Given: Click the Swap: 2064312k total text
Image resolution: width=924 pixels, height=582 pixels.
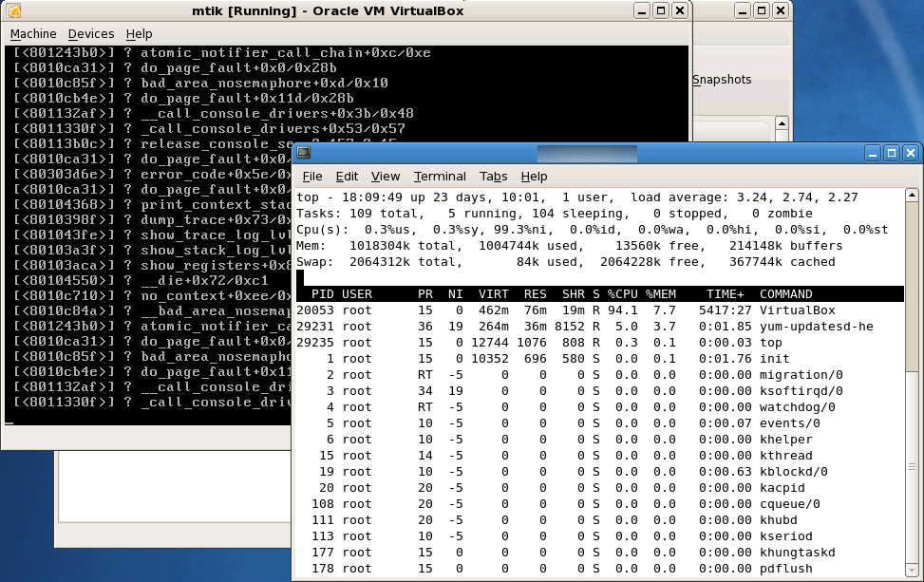Looking at the screenshot, I should (x=380, y=262).
